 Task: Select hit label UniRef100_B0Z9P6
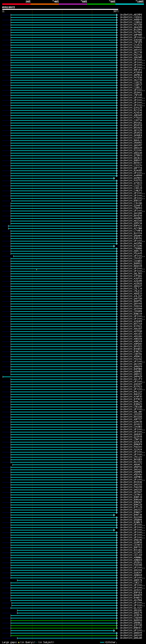point(131,30)
